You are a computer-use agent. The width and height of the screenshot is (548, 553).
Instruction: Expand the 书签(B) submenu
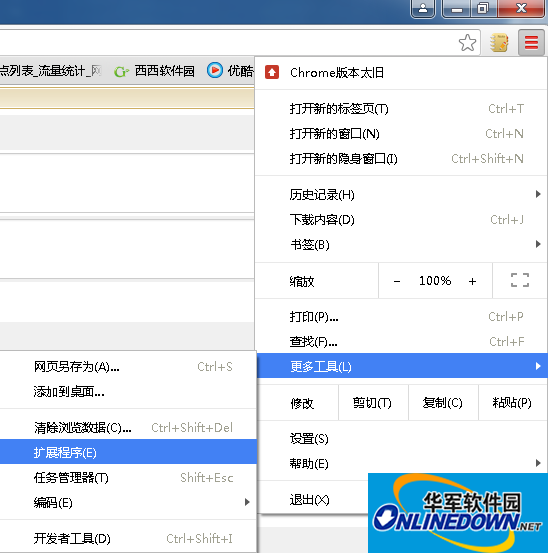[401, 244]
